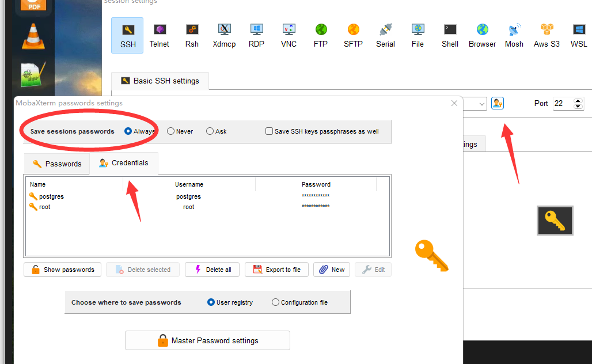This screenshot has width=592, height=364.
Task: Click the Delete selected button
Action: [x=143, y=270]
